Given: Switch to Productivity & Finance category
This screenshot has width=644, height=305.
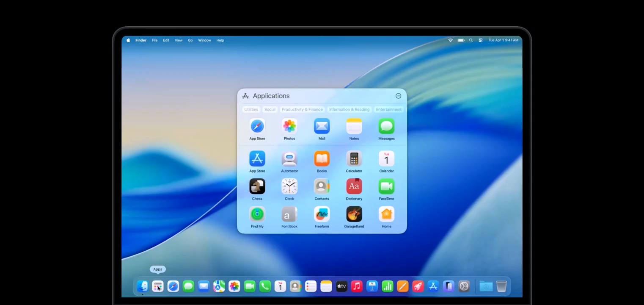Looking at the screenshot, I should coord(302,109).
